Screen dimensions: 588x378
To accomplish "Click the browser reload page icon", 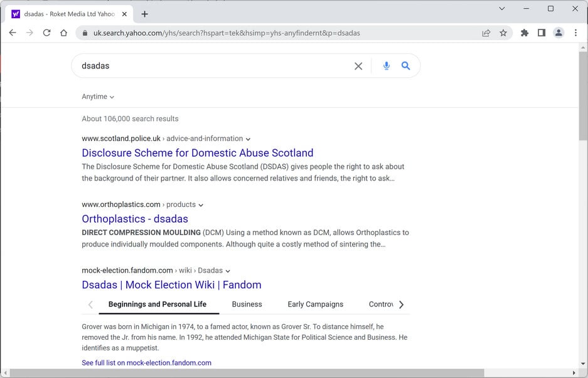I will click(x=46, y=33).
